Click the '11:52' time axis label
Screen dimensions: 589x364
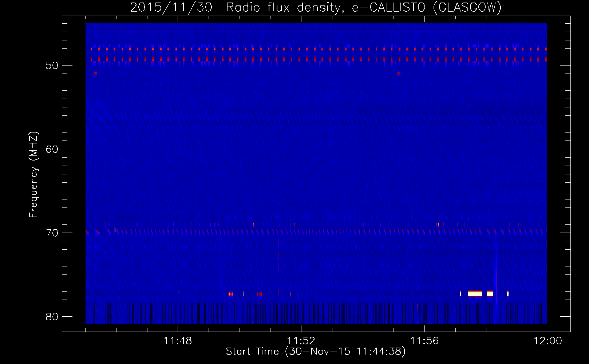point(301,341)
